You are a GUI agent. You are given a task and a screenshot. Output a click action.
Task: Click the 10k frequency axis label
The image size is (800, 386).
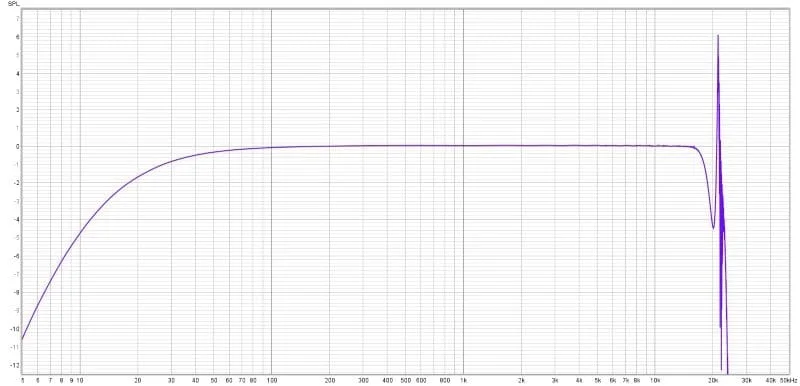point(655,380)
